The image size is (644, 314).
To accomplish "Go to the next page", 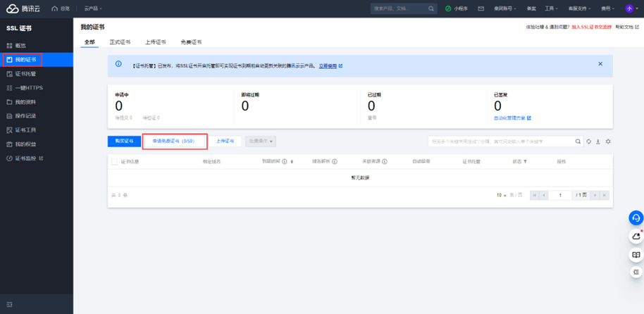I will [x=595, y=196].
